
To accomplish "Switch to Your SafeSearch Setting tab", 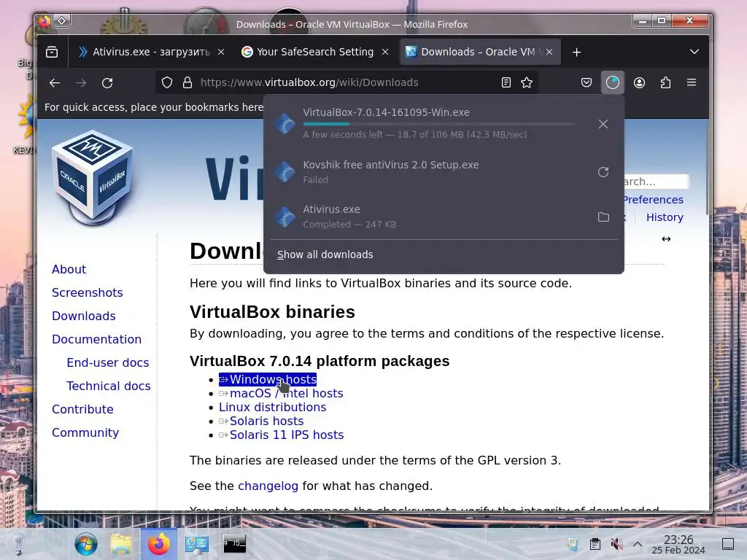I will [x=314, y=52].
